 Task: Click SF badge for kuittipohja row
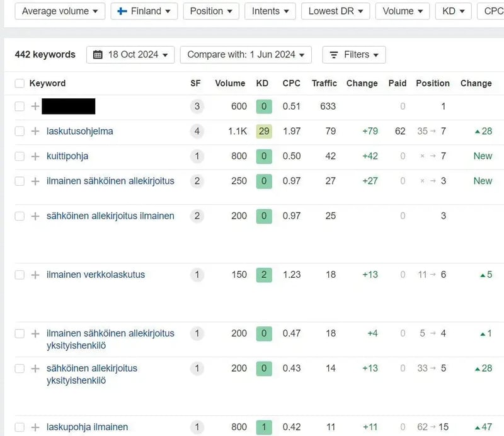point(197,156)
